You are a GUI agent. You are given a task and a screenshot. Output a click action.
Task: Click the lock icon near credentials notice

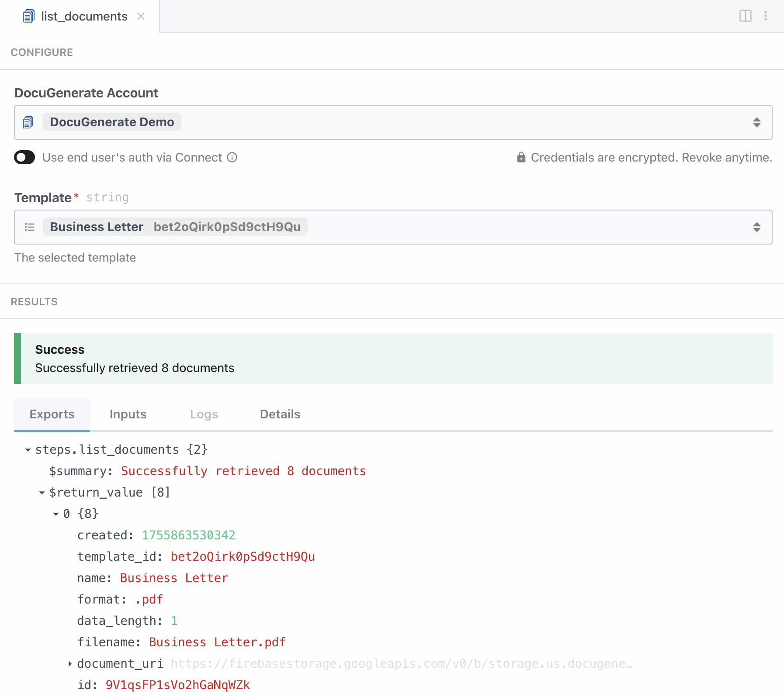point(521,157)
